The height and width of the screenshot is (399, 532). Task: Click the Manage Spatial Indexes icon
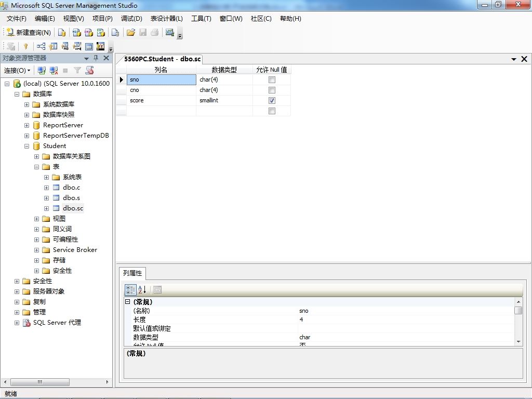101,46
